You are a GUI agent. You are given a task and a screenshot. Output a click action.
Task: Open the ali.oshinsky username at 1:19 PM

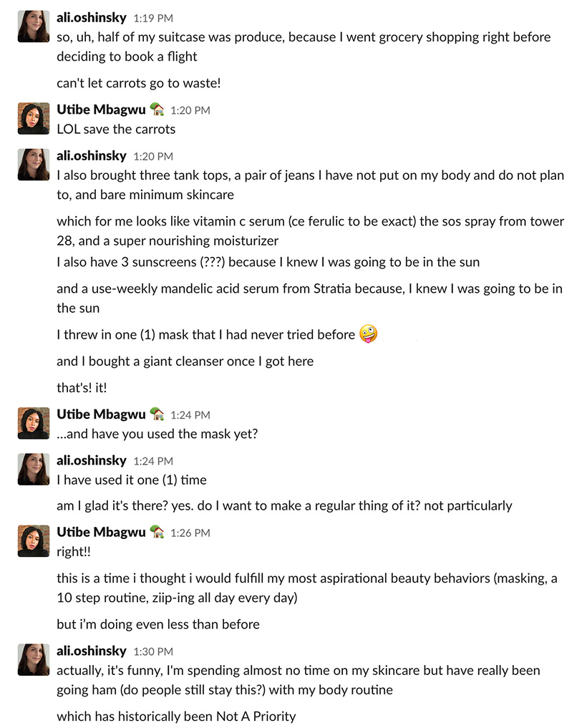tap(92, 18)
